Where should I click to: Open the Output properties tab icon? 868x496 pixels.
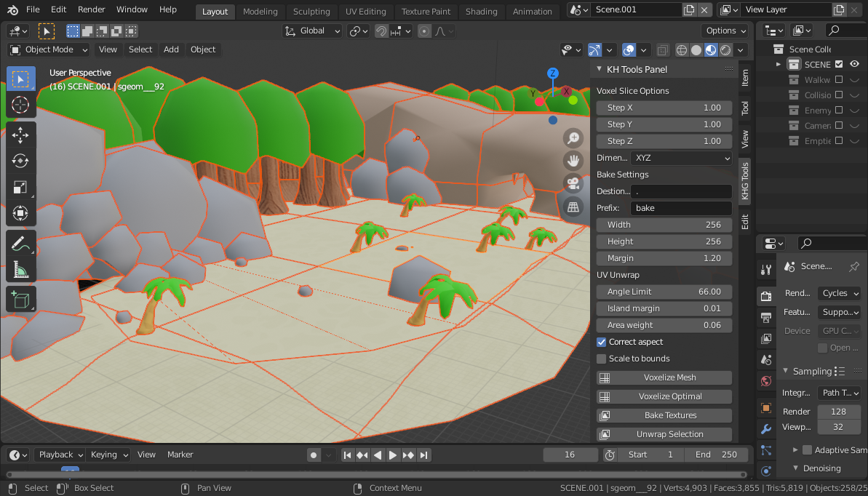(x=766, y=317)
